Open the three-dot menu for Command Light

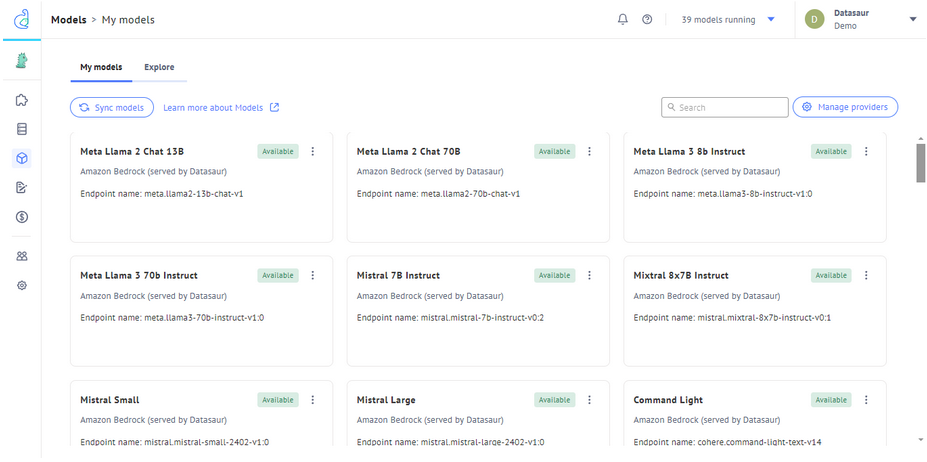coord(866,400)
